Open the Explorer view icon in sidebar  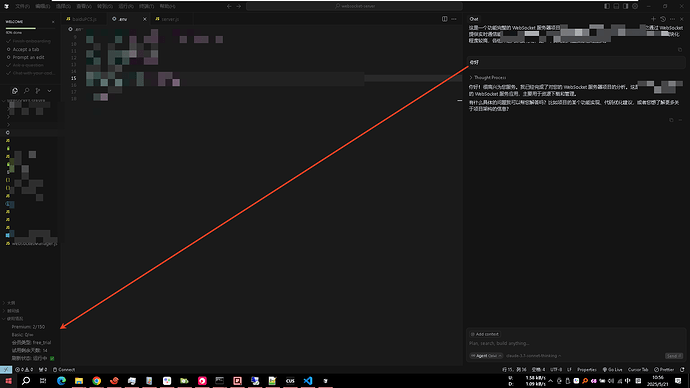click(15, 91)
